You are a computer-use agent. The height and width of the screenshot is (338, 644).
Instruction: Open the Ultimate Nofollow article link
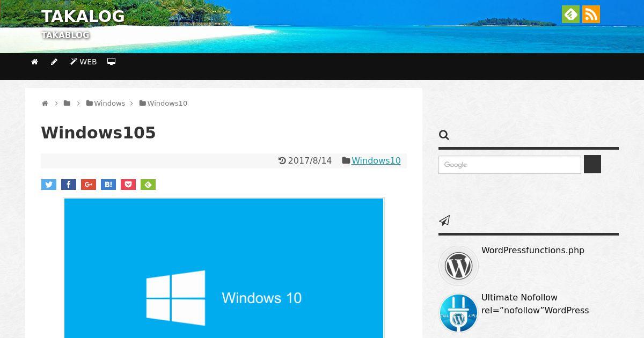click(x=535, y=304)
